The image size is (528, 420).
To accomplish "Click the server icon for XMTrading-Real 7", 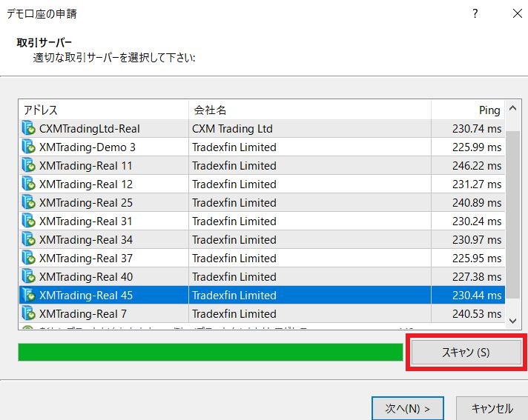I will (x=29, y=314).
